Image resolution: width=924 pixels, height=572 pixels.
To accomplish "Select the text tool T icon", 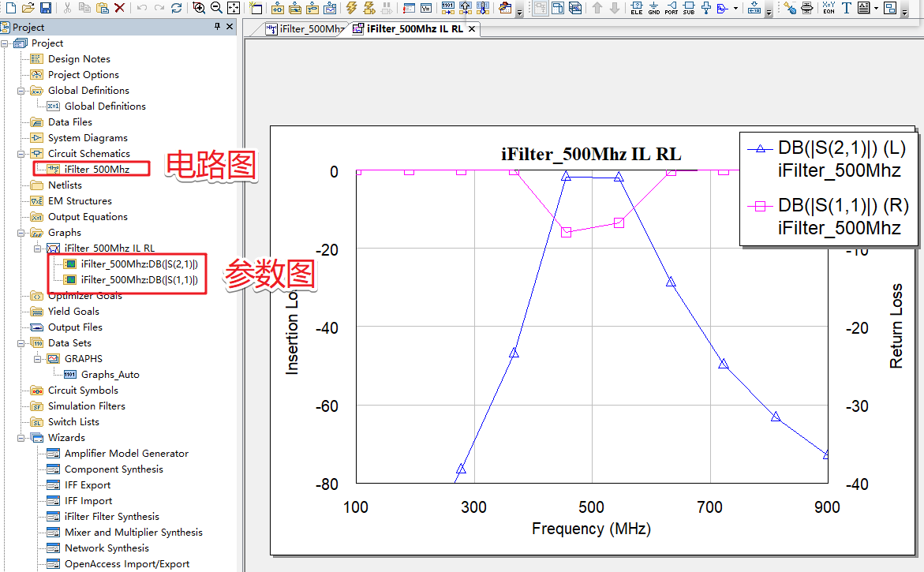I will (x=846, y=8).
